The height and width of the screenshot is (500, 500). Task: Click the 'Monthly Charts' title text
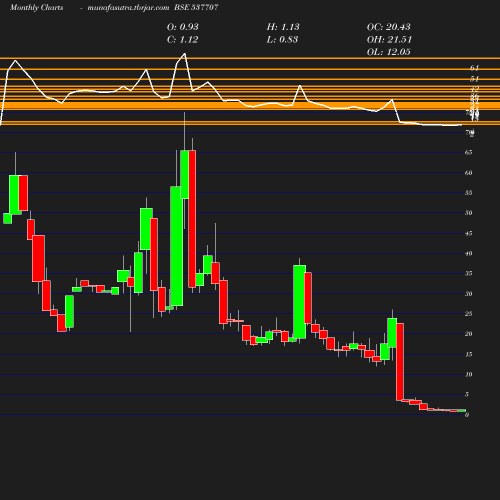[x=36, y=7]
